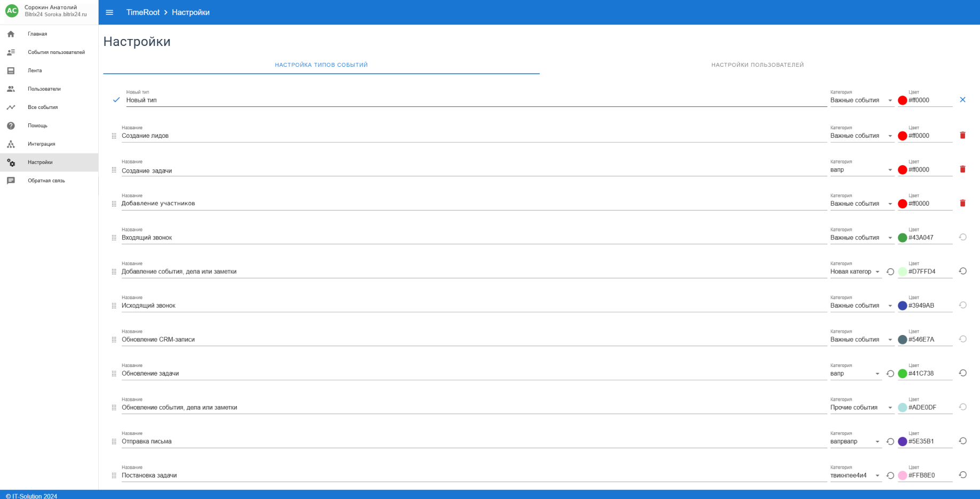Reset the color for Постановка задачи
The image size is (980, 499).
tap(962, 475)
